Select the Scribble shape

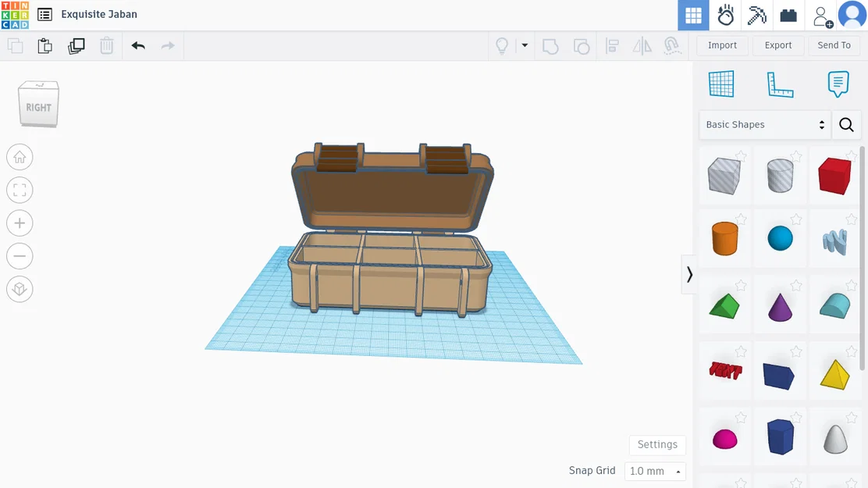click(x=834, y=241)
